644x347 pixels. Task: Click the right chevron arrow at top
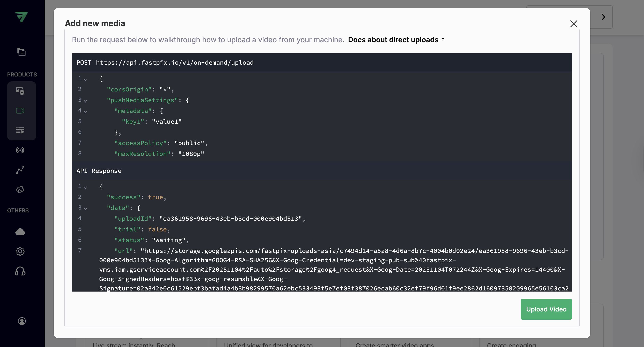(603, 17)
